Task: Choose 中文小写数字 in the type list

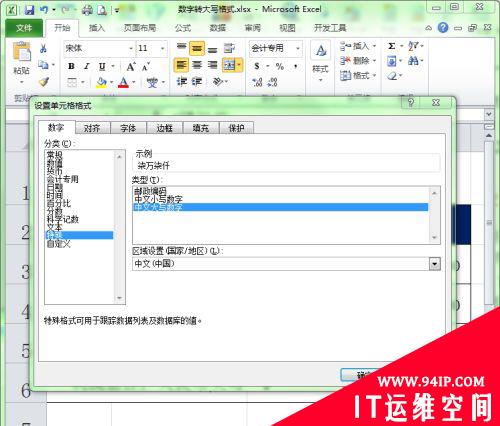Action: [x=158, y=199]
